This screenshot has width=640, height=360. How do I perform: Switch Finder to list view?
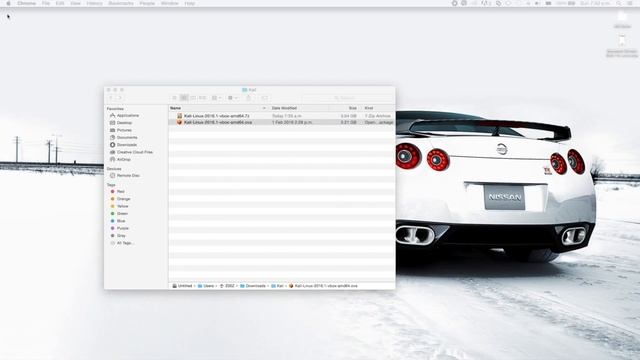click(184, 98)
